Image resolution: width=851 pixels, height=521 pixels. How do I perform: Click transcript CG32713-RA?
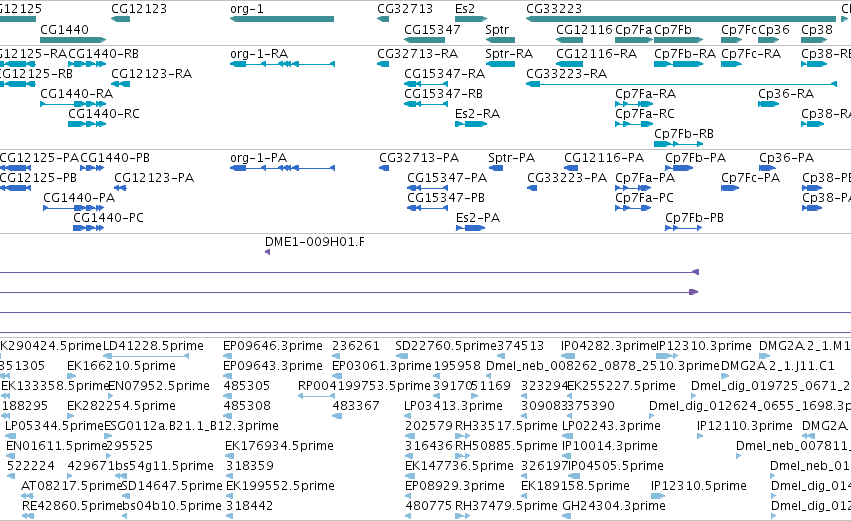pos(417,53)
